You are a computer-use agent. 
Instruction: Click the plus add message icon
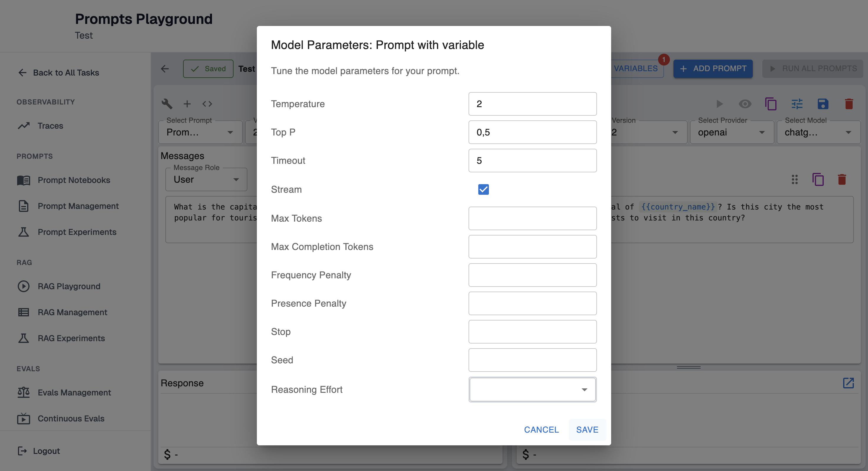coord(187,104)
